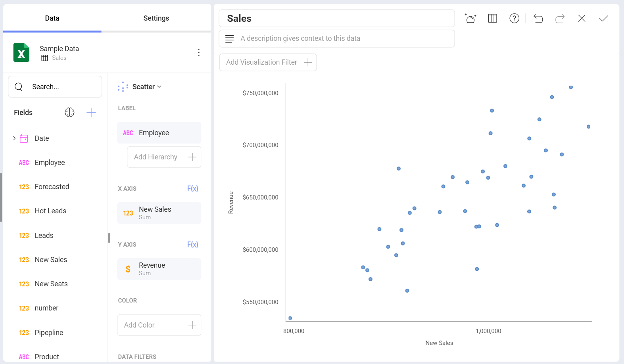This screenshot has height=364, width=624.
Task: Select the number field
Action: point(46,308)
